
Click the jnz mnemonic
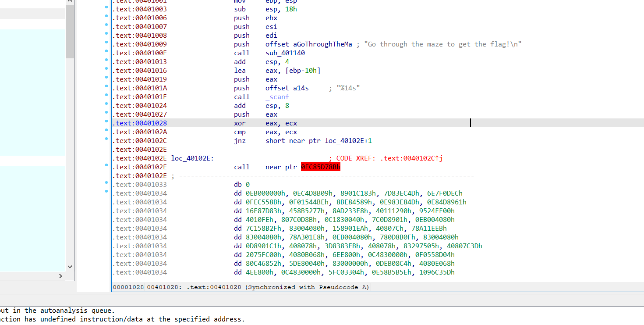click(240, 141)
